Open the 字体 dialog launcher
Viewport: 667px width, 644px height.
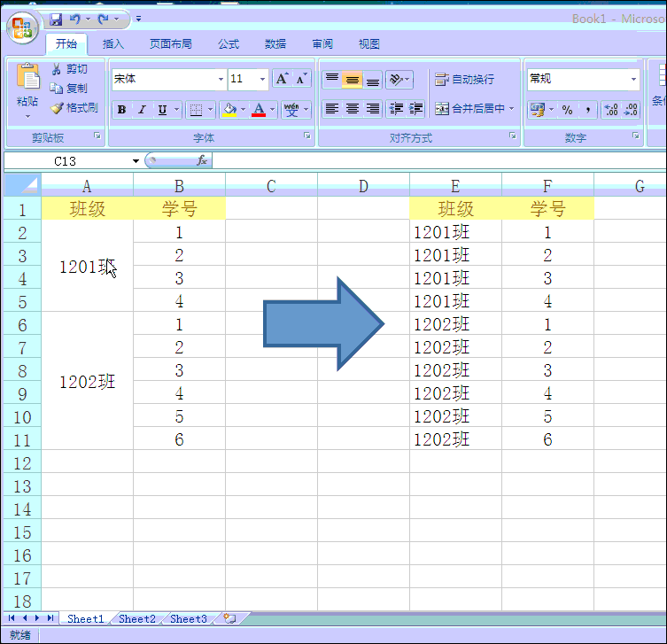pos(307,136)
